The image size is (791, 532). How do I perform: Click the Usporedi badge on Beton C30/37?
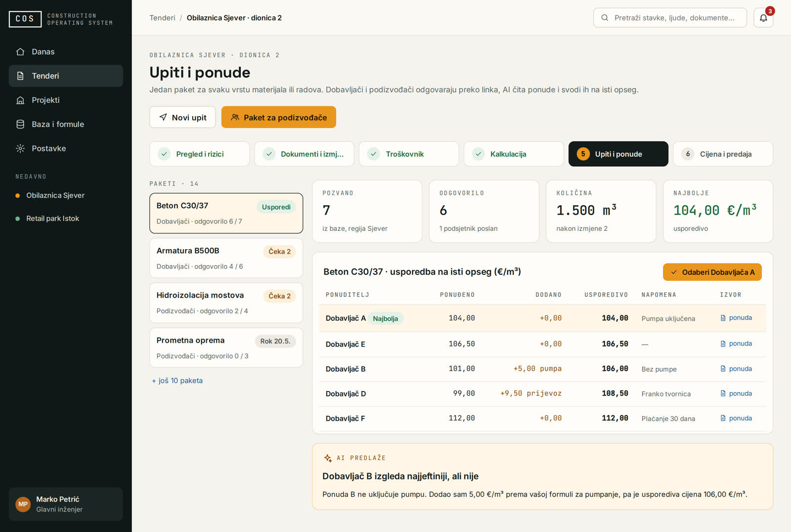[276, 207]
